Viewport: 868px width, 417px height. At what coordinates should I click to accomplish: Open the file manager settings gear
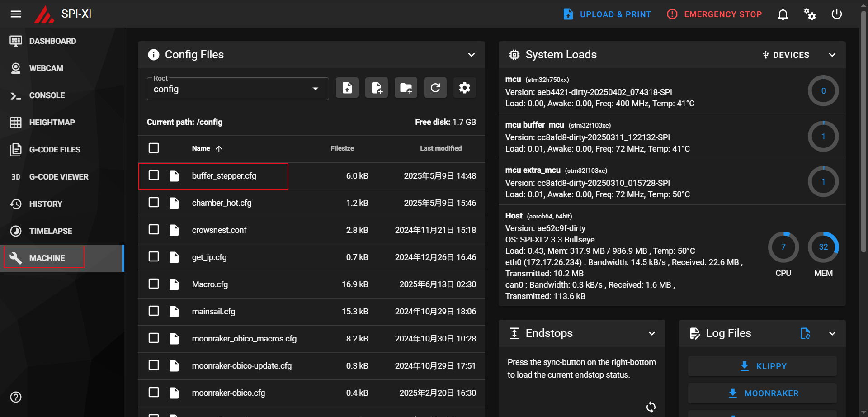[x=464, y=88]
